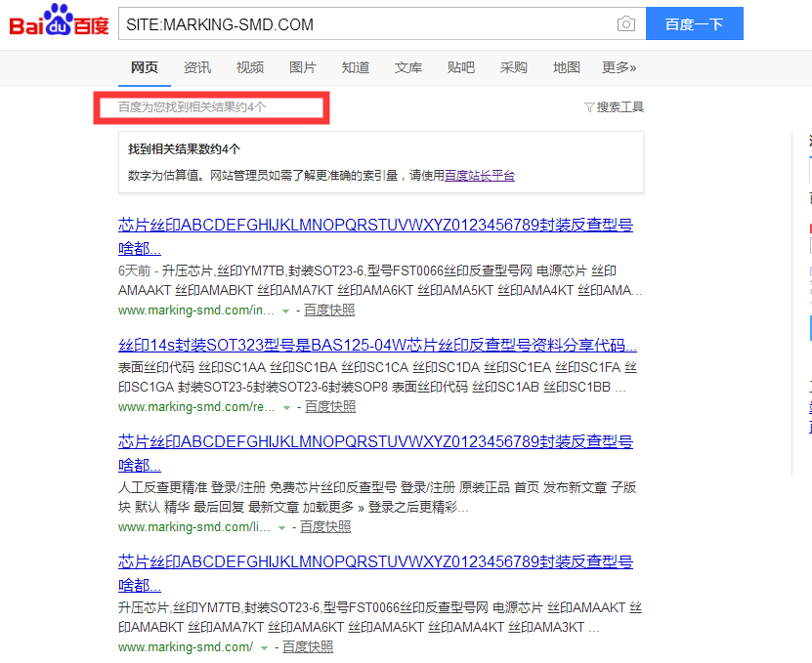The image size is (812, 663).
Task: Click the URL www.marking-smd.com/in...
Action: pos(196,311)
